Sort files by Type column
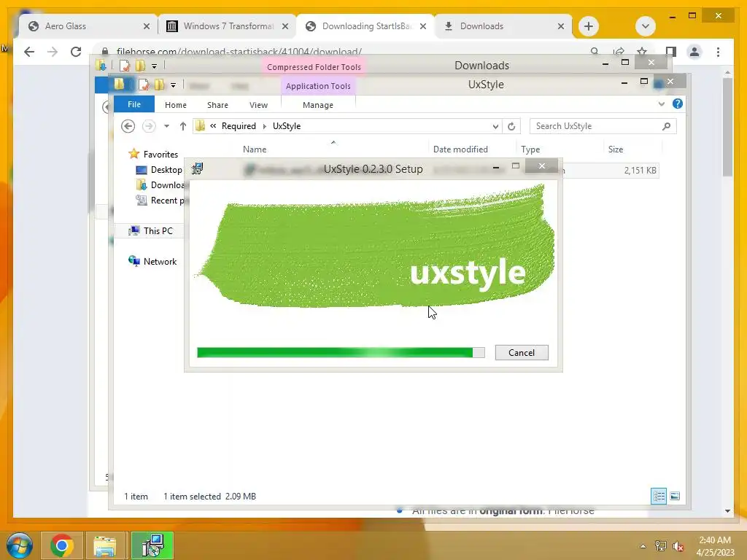 530,149
